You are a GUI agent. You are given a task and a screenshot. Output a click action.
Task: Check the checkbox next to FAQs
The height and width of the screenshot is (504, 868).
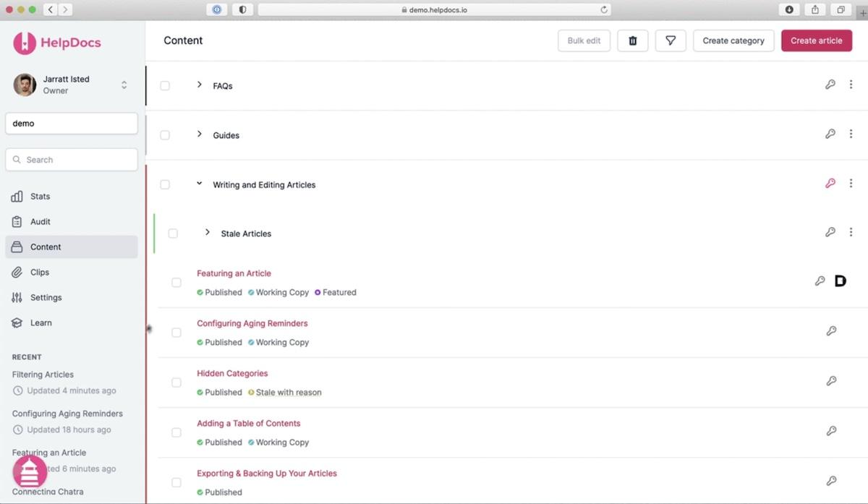click(x=165, y=85)
